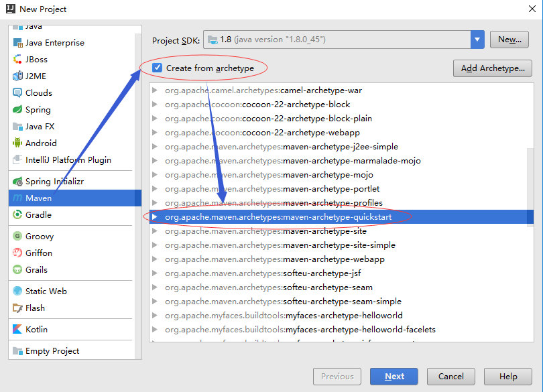Click the Next button
543x392 pixels.
coord(394,377)
